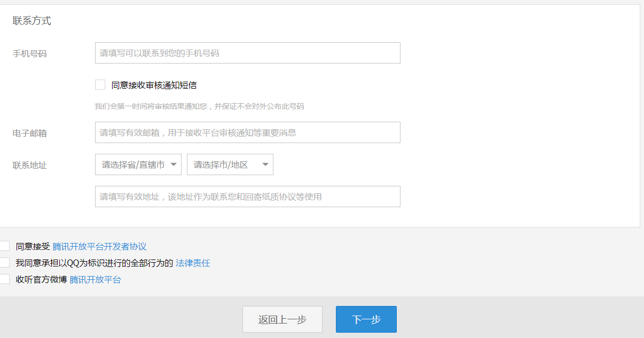Click the 返回上一步 back button
644x338 pixels.
tap(282, 319)
